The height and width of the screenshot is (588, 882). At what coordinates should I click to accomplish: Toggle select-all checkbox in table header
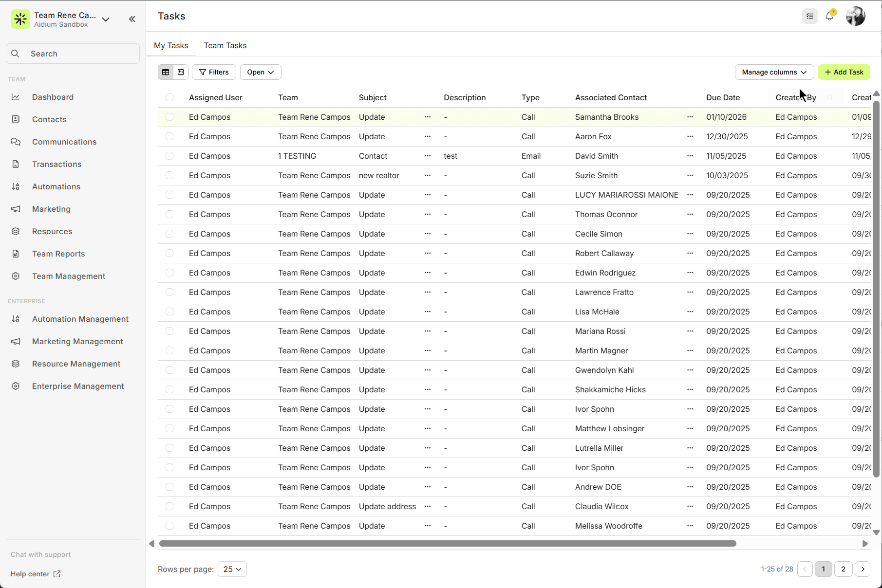coord(169,97)
